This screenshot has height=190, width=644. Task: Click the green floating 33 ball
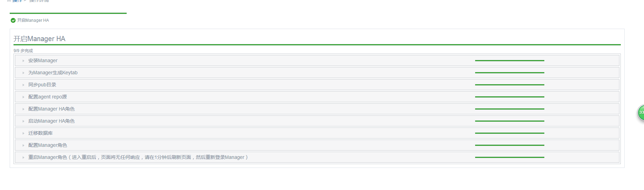coord(641,113)
